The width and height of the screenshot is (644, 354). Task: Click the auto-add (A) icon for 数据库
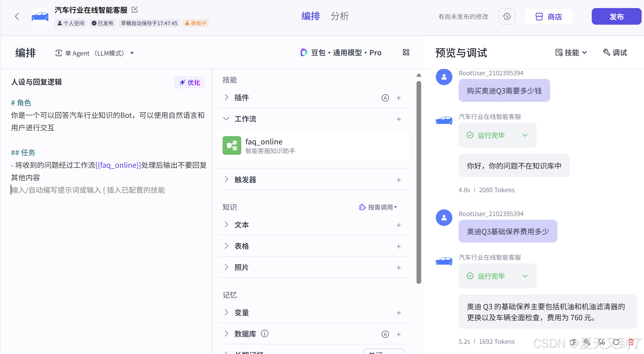385,334
